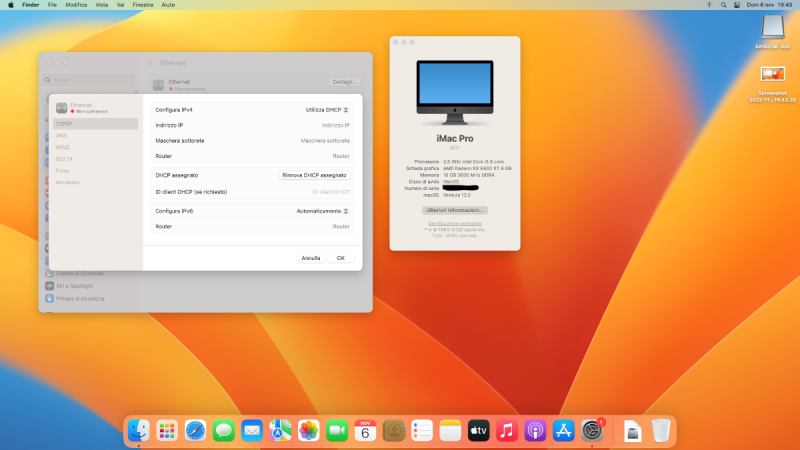The image size is (800, 450).
Task: Click the IPv4 Router field
Action: tap(253, 156)
